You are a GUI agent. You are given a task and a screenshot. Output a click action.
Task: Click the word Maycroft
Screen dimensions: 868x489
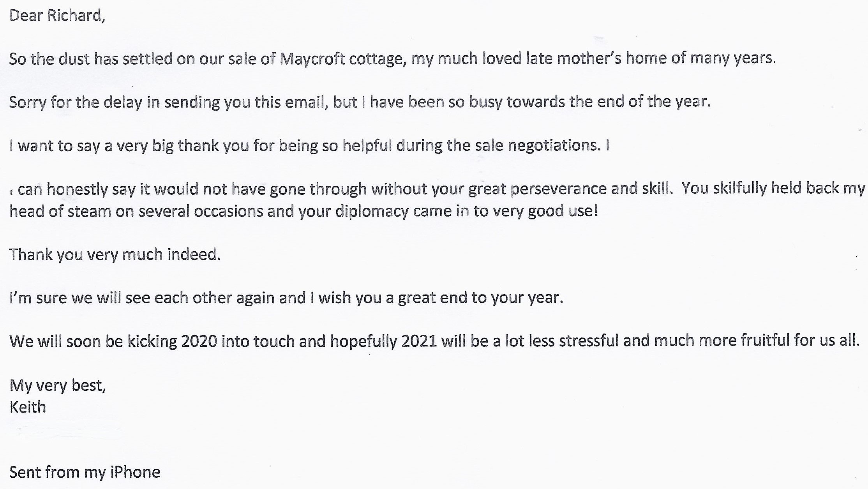pos(312,59)
